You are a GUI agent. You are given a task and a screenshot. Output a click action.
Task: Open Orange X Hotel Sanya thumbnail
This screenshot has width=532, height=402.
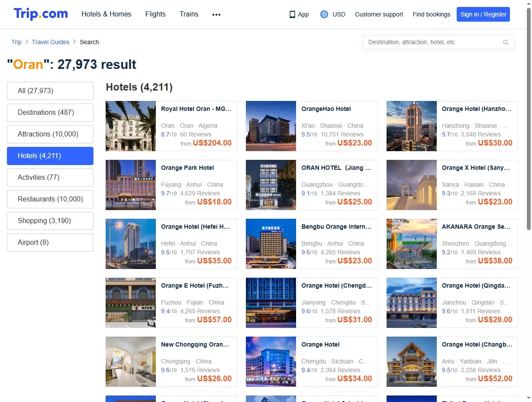412,185
